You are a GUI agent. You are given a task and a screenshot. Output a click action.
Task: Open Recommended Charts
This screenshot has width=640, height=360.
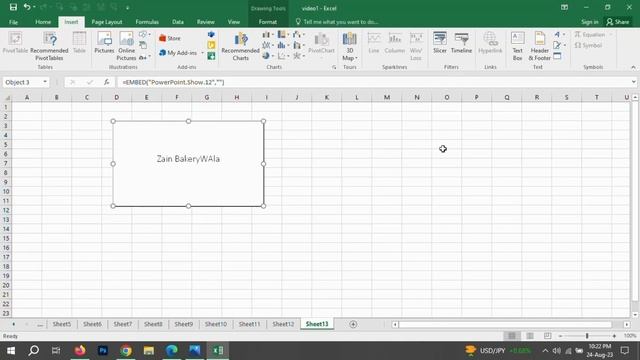[x=240, y=46]
